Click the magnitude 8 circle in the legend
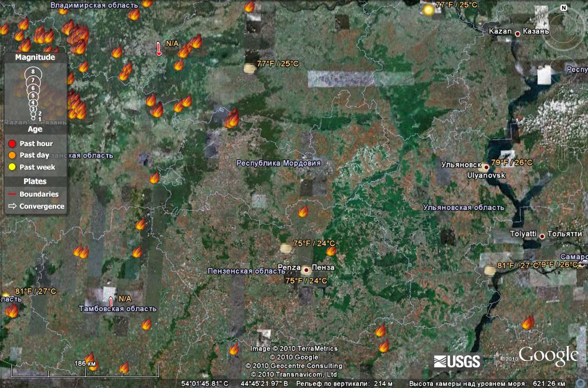The image size is (588, 388). click(33, 72)
